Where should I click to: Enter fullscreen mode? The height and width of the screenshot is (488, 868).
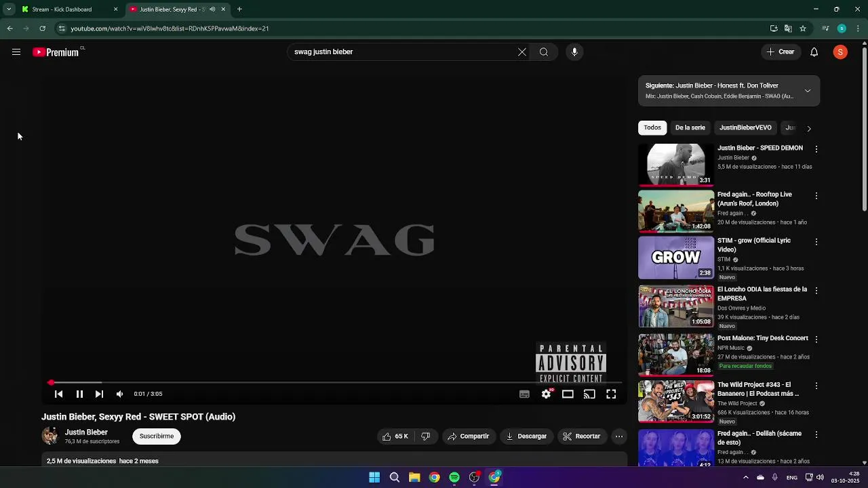611,394
